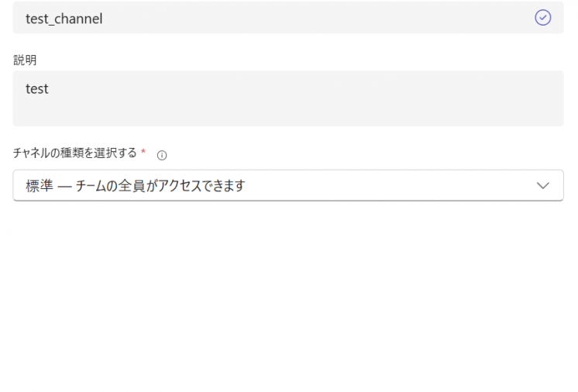Open the 標準 channel type combo box
This screenshot has width=578, height=392.
(x=287, y=186)
